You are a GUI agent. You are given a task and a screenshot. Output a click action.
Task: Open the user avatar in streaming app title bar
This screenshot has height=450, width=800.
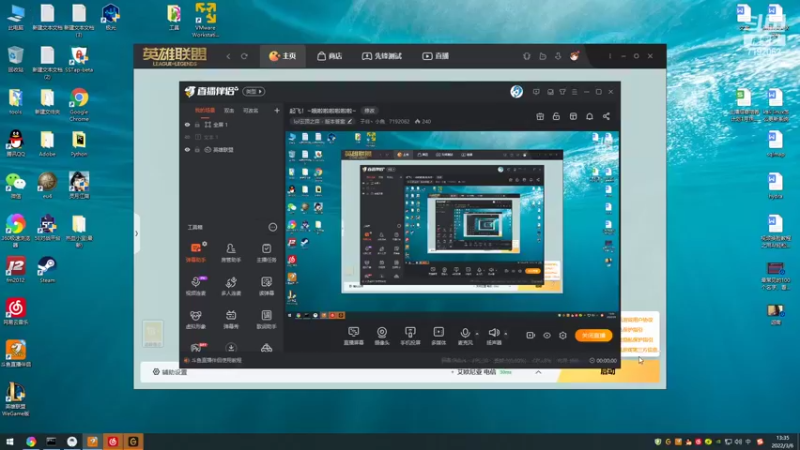coord(516,91)
